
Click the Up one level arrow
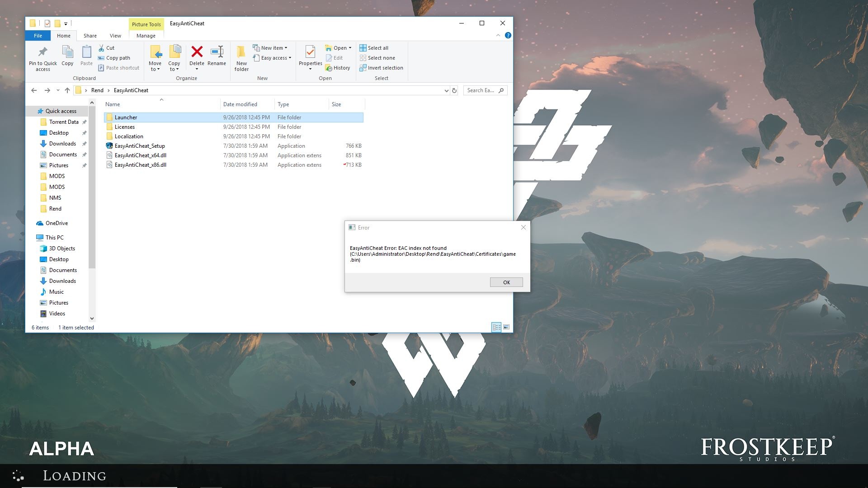(x=67, y=90)
